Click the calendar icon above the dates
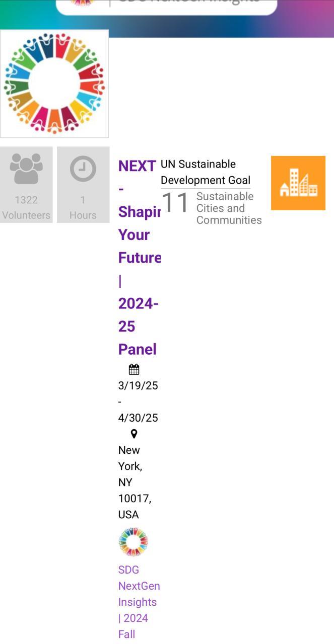The height and width of the screenshot is (644, 334). 134,370
